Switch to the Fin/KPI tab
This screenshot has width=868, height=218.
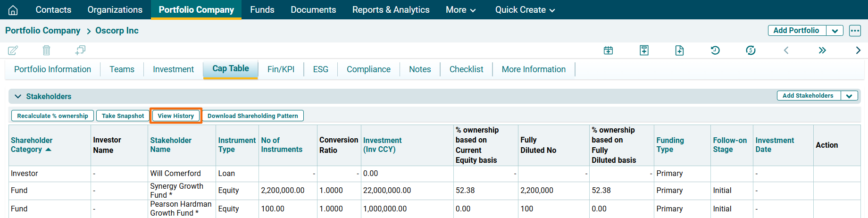click(x=281, y=69)
